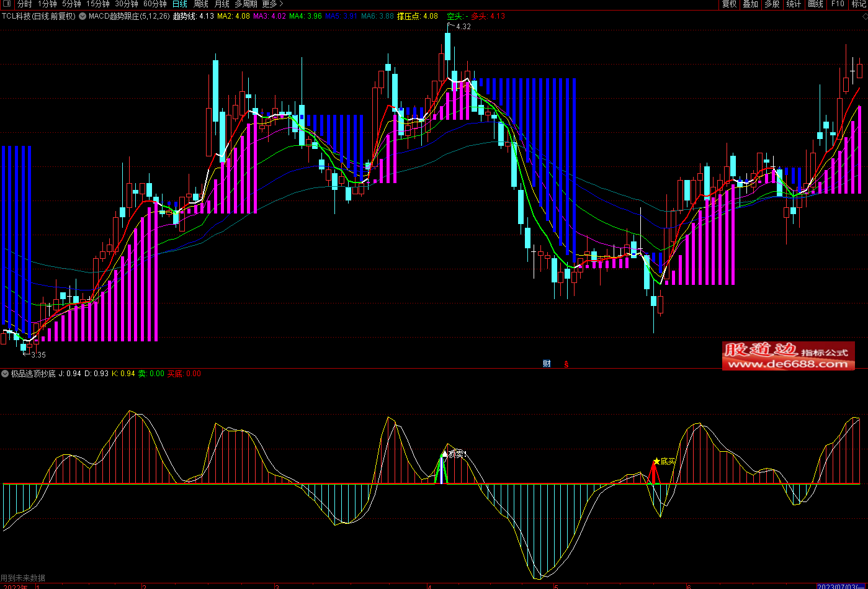Click the magenta MA3: 4.02 value
868x589 pixels.
click(x=270, y=16)
